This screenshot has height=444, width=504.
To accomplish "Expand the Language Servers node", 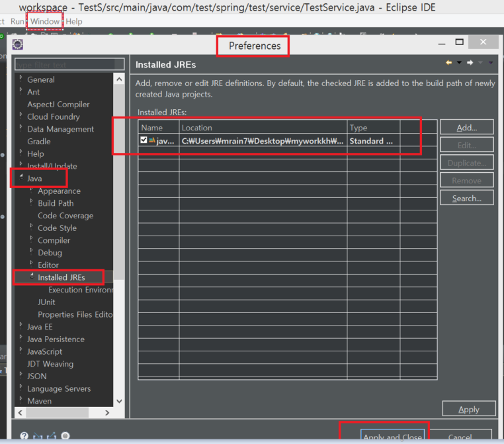I will (x=21, y=386).
